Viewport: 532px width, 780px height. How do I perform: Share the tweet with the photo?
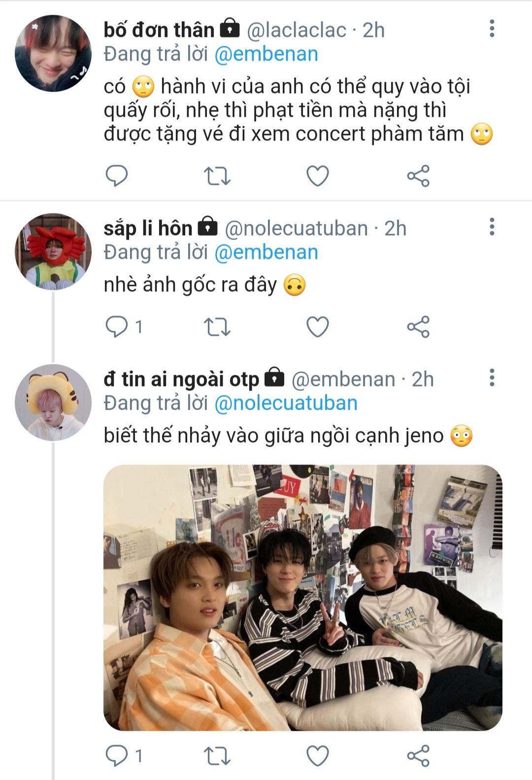pyautogui.click(x=418, y=755)
